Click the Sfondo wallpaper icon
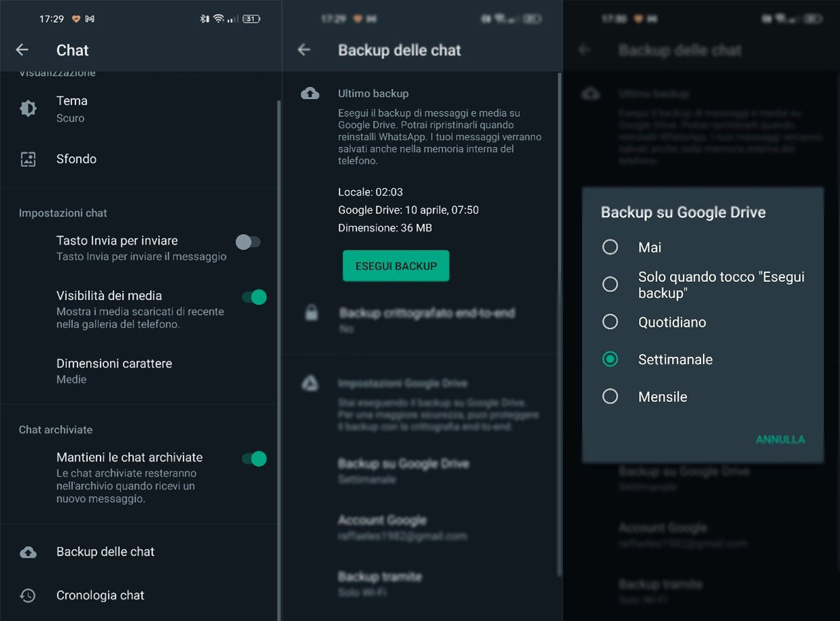Viewport: 840px width, 621px height. 28,159
